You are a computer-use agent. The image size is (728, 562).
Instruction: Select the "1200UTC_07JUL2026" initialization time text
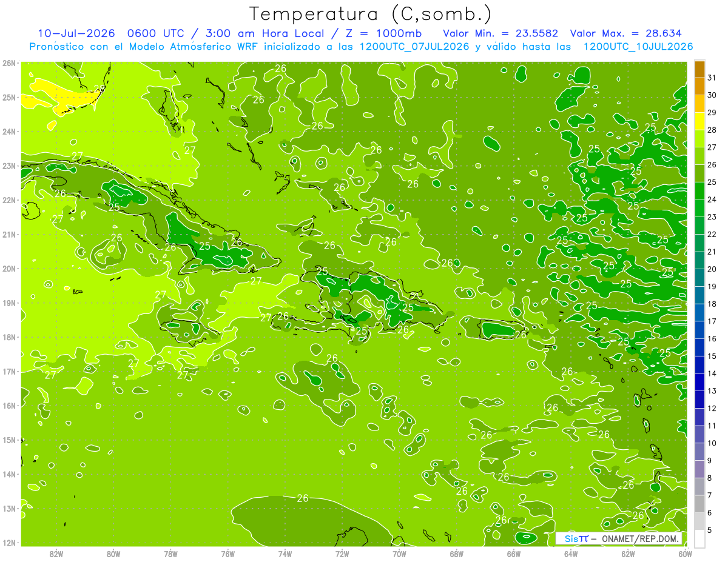[x=414, y=47]
